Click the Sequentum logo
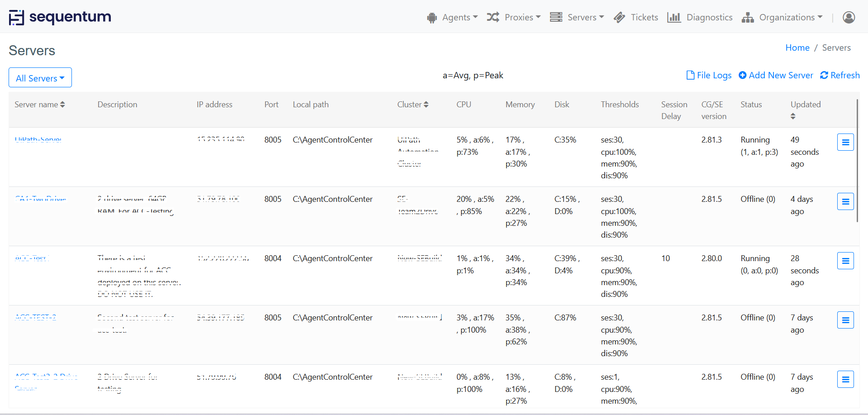This screenshot has width=868, height=415. [x=60, y=17]
